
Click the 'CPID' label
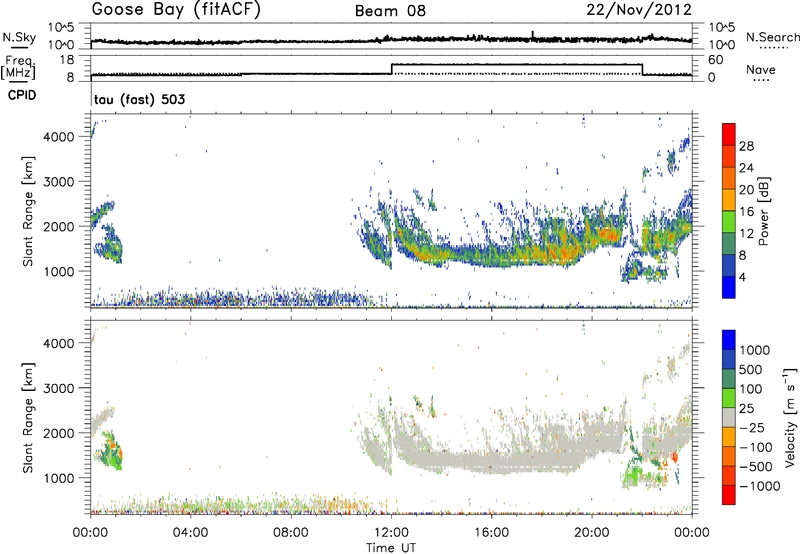[22, 95]
